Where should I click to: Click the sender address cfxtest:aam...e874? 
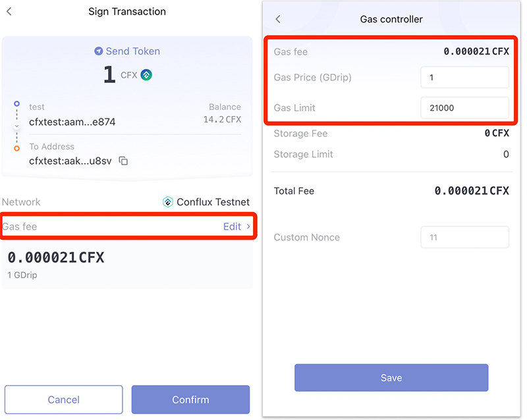(x=72, y=122)
